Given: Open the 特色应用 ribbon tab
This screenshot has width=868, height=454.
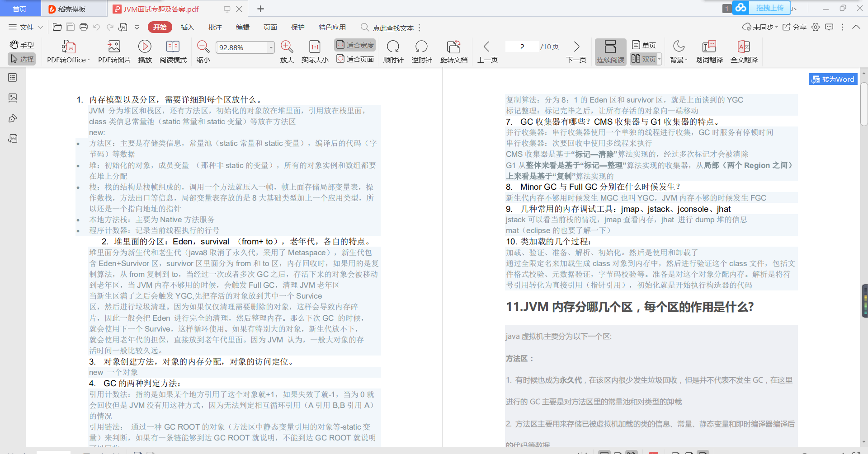Looking at the screenshot, I should click(x=332, y=27).
